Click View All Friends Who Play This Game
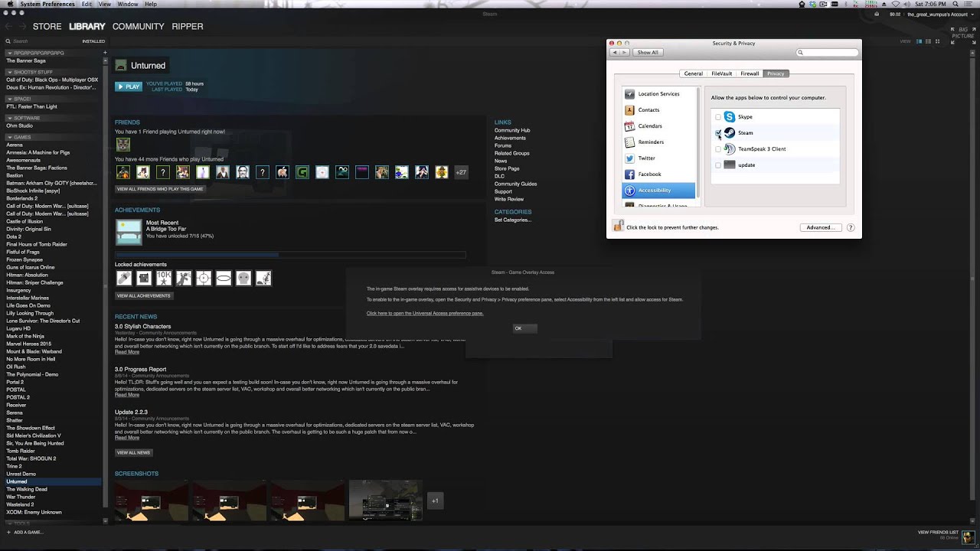Image resolution: width=980 pixels, height=551 pixels. pyautogui.click(x=160, y=189)
